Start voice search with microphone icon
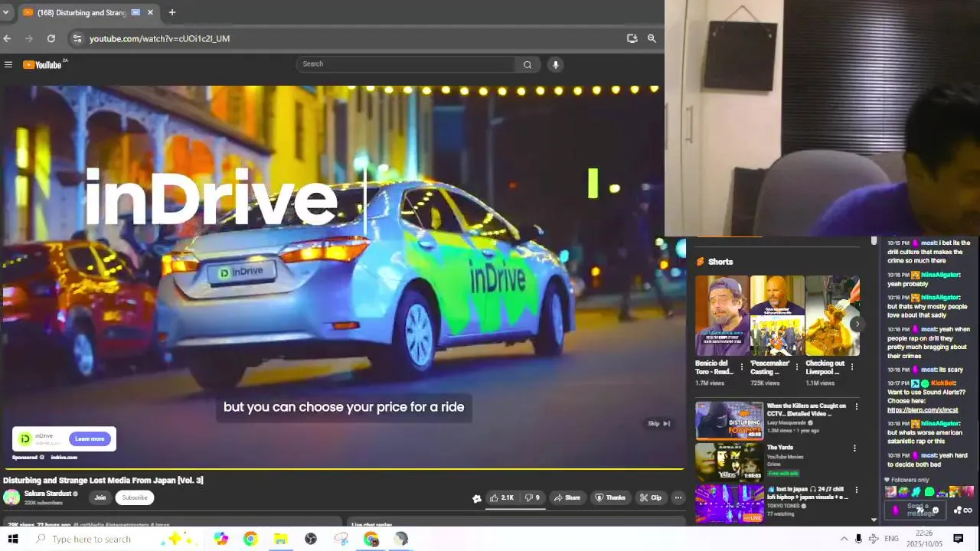The height and width of the screenshot is (551, 980). (556, 64)
